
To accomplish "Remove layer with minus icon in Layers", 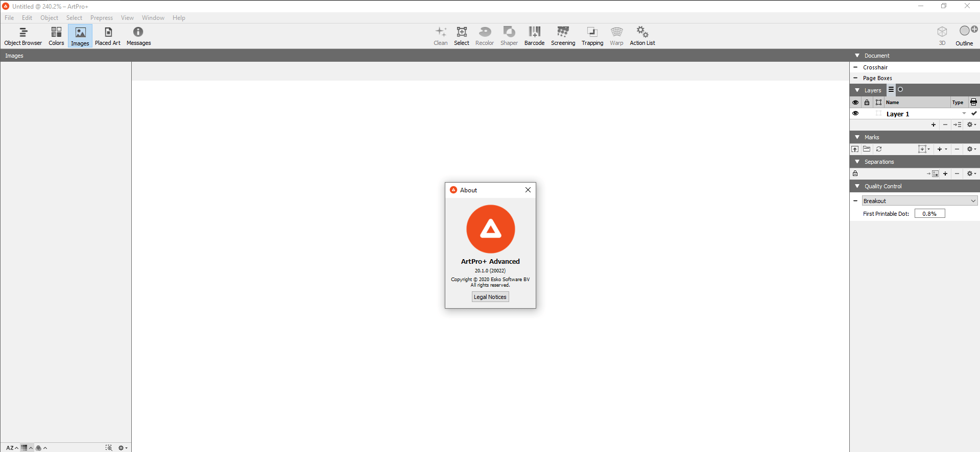I will [x=945, y=125].
